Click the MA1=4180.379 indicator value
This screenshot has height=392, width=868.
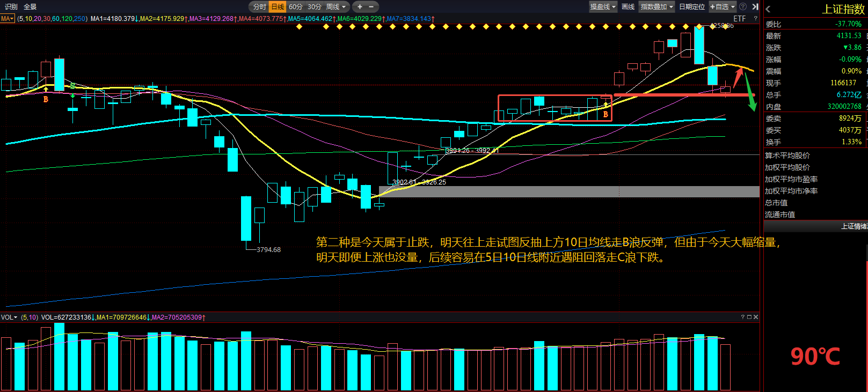click(x=113, y=19)
